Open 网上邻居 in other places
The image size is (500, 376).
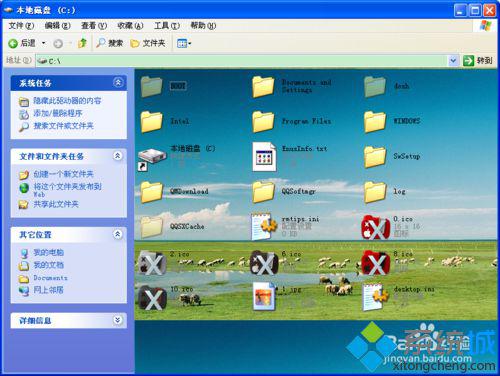pos(48,290)
